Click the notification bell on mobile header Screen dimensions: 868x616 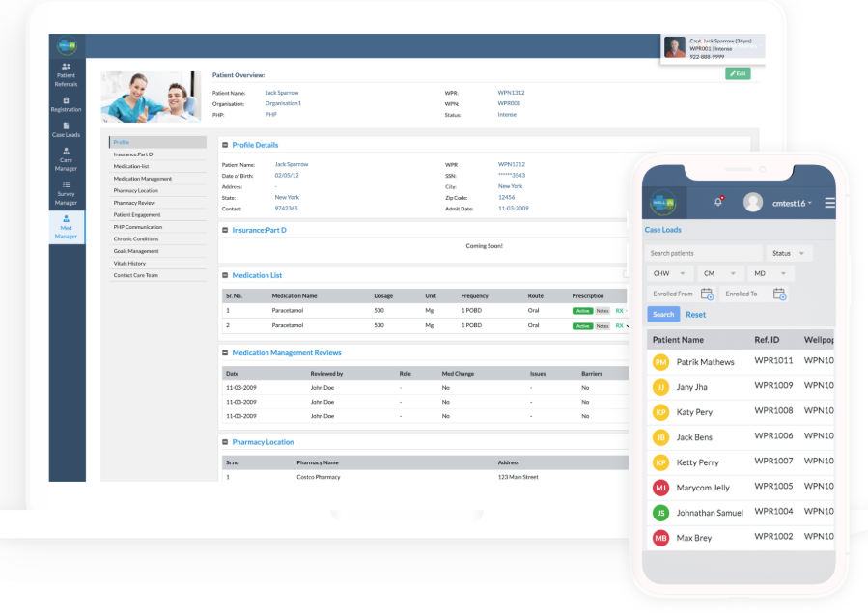(717, 201)
